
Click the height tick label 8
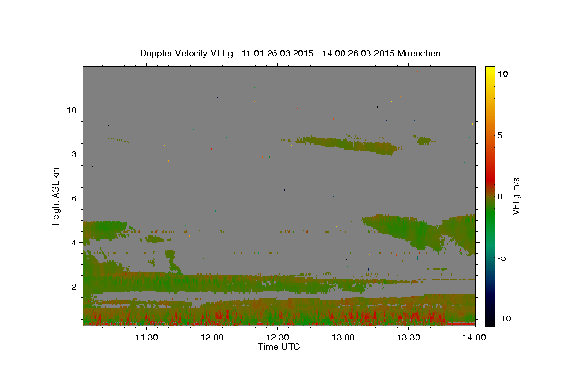pyautogui.click(x=75, y=154)
